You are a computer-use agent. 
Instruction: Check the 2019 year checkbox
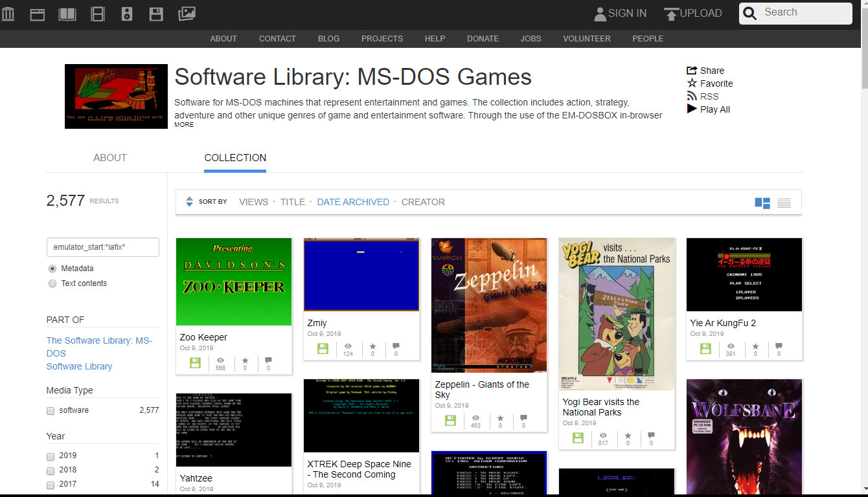pos(51,456)
